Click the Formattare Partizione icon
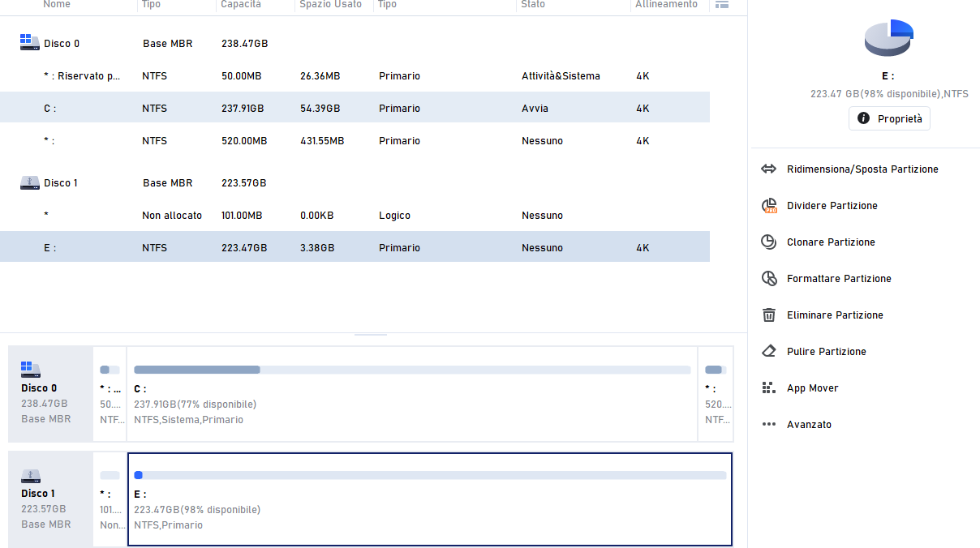The height and width of the screenshot is (548, 980). click(x=769, y=279)
